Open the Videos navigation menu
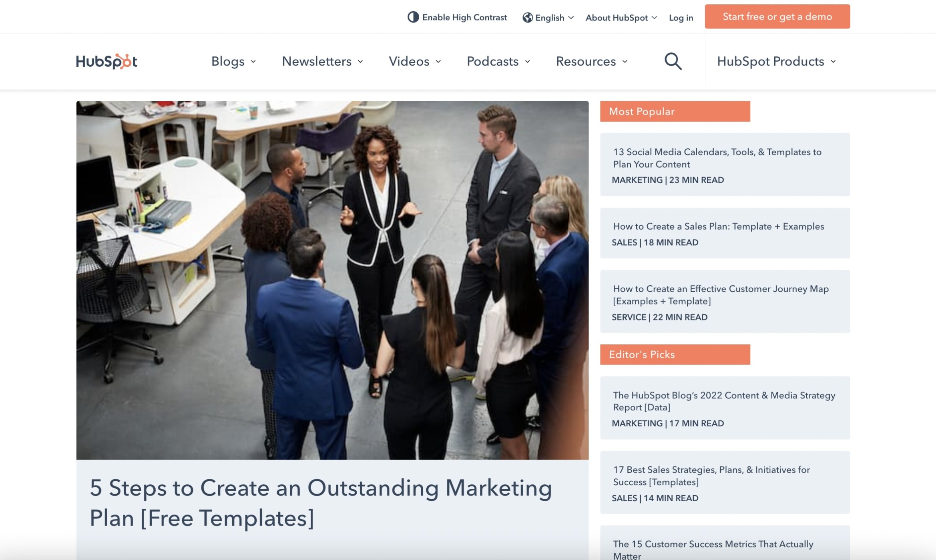The width and height of the screenshot is (936, 560). [415, 61]
